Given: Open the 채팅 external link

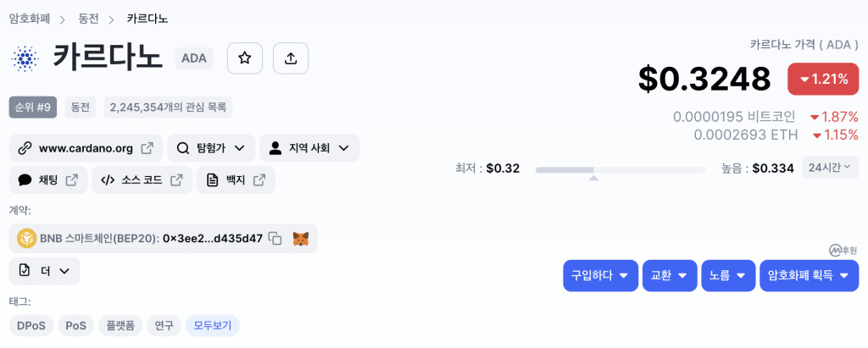Looking at the screenshot, I should (x=48, y=180).
